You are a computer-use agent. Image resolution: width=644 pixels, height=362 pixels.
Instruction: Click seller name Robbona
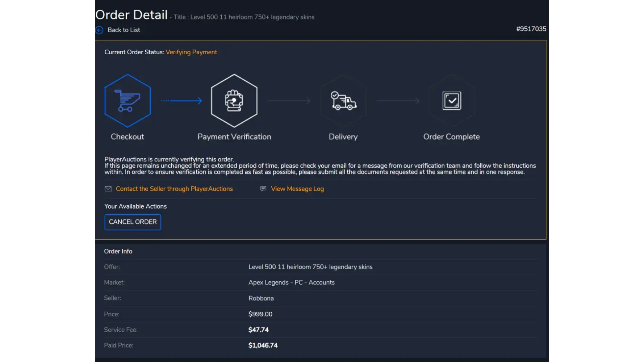261,298
